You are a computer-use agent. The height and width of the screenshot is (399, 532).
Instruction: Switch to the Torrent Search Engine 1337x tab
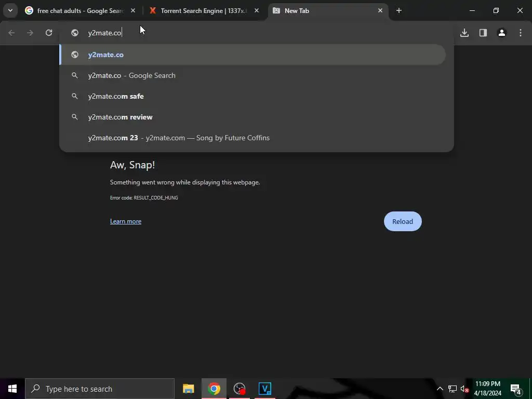[x=204, y=10]
